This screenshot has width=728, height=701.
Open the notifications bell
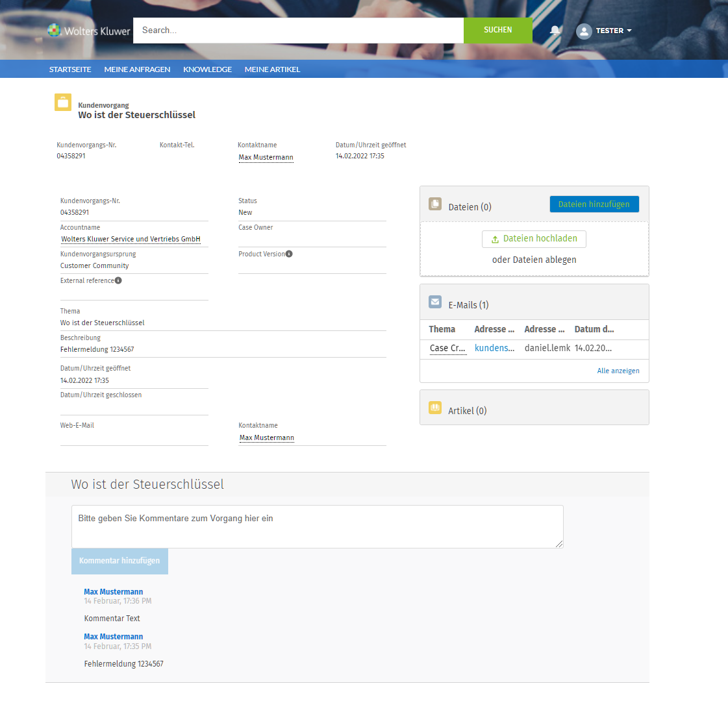[x=555, y=31]
